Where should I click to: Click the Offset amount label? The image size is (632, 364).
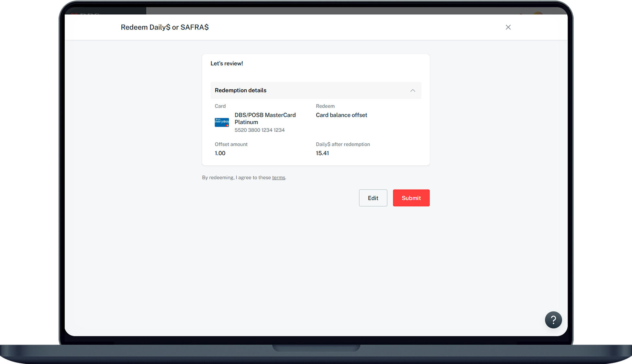click(x=231, y=144)
